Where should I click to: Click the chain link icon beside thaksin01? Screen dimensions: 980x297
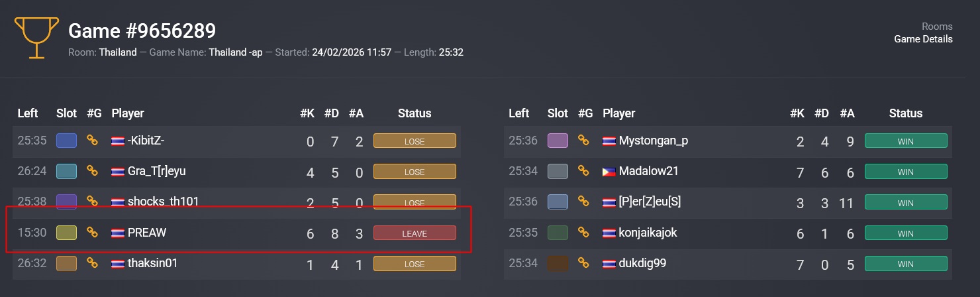point(93,263)
